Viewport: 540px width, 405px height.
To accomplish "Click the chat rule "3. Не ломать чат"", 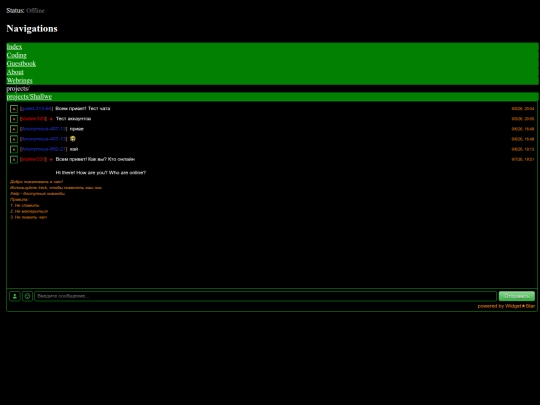I will [29, 217].
